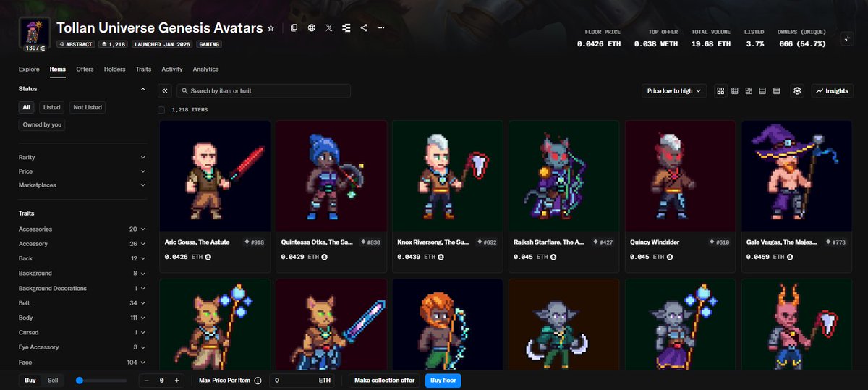This screenshot has height=390, width=868.
Task: Decrease item quantity with minus button
Action: pos(147,380)
